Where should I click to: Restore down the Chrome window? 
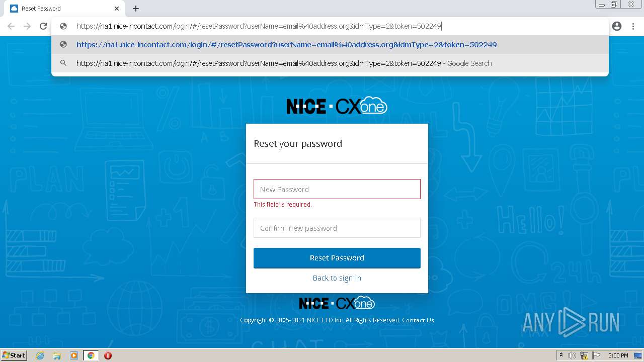point(614,5)
